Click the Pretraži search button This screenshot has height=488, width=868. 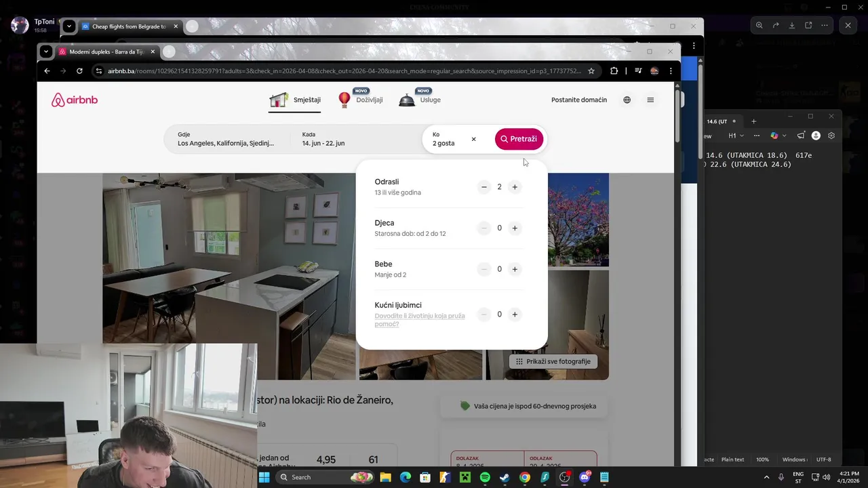[x=519, y=139]
